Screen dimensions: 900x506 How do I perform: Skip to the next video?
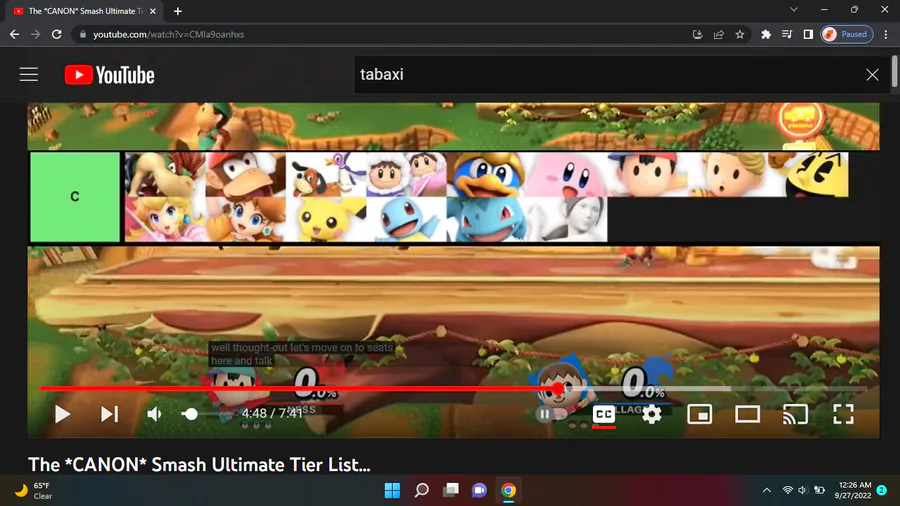tap(109, 414)
